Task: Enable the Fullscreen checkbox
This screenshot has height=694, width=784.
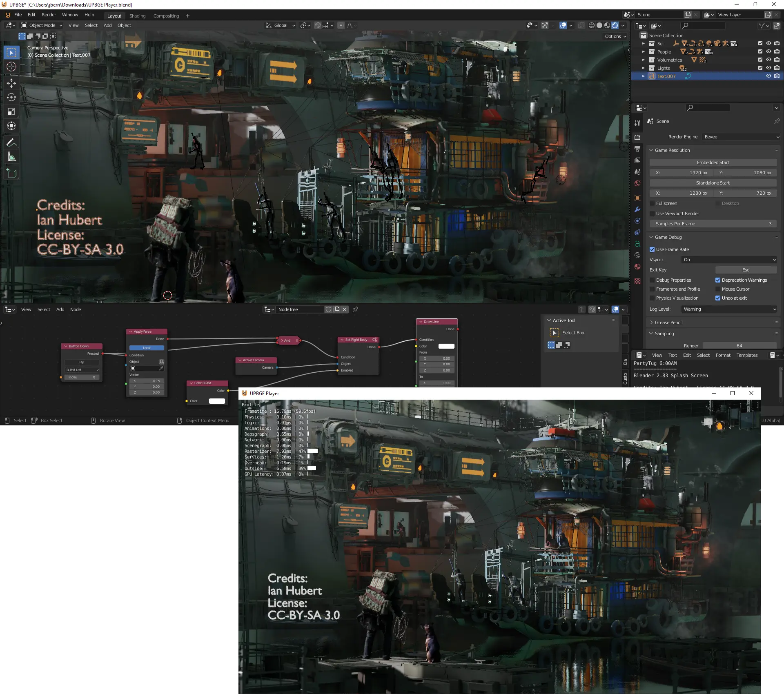Action: (x=652, y=203)
